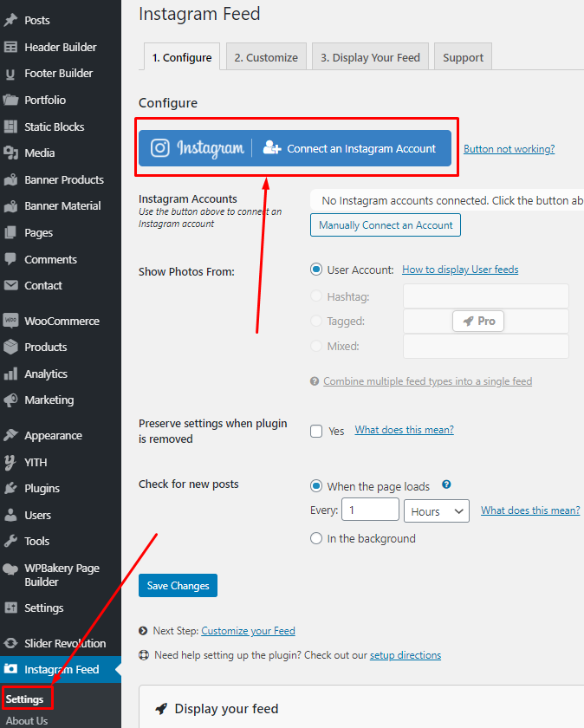This screenshot has height=728, width=584.
Task: Check the Preserve settings Yes checkbox
Action: (316, 431)
